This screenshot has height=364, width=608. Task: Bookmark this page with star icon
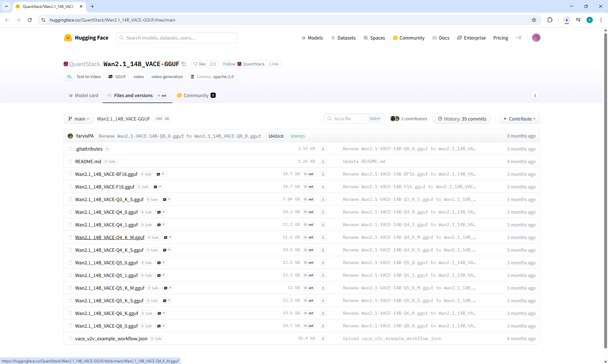[534, 20]
